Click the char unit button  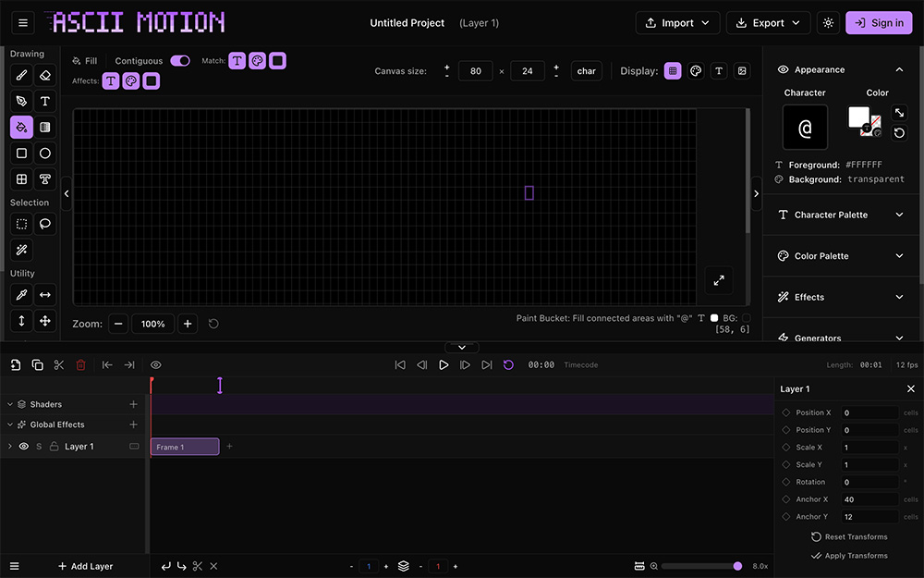[x=587, y=71]
